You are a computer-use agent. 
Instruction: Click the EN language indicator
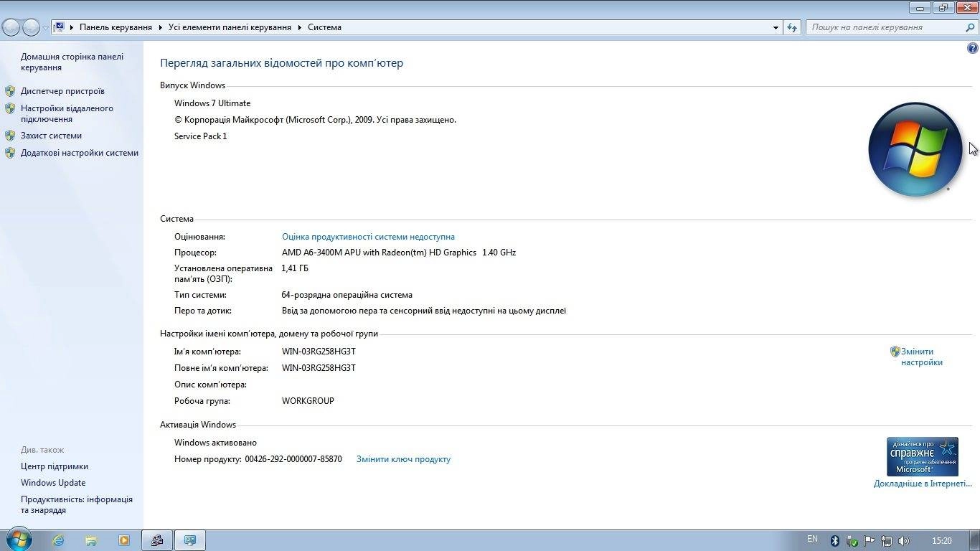click(x=812, y=539)
